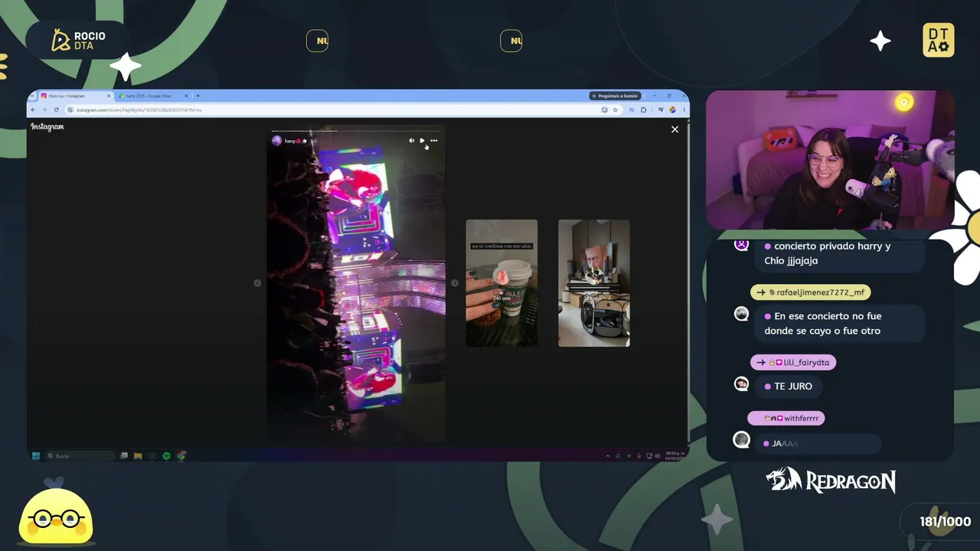Click the Redragon sponsor logo
Screen dimensions: 980x551
(831, 481)
